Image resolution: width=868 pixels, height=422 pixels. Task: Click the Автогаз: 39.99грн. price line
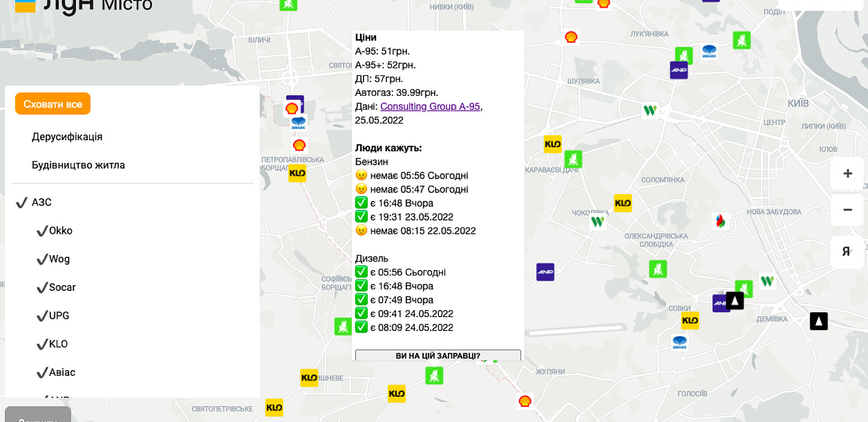[397, 93]
